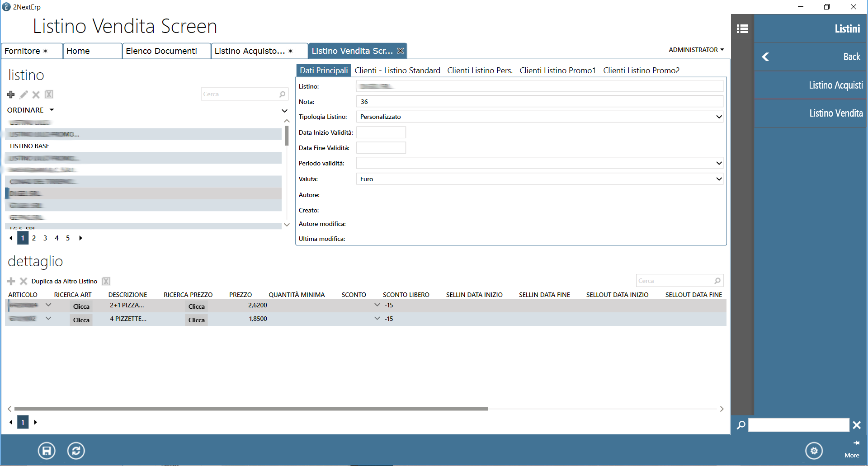868x466 pixels.
Task: Add a new dettaglio row
Action: tap(11, 281)
